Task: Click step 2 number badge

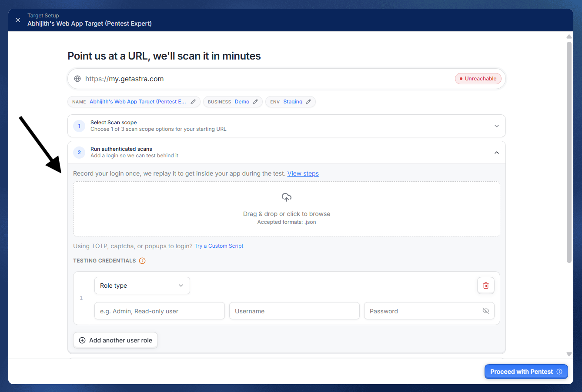Action: (79, 153)
